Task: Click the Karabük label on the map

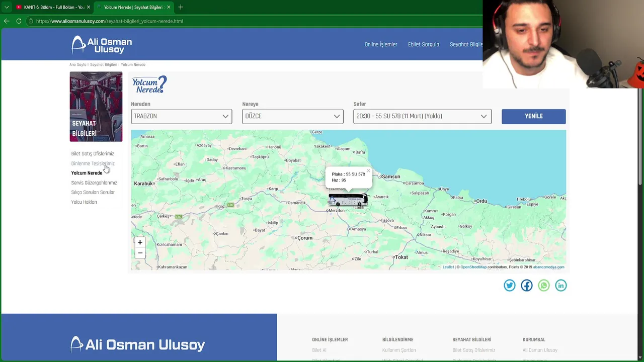Action: tap(144, 184)
